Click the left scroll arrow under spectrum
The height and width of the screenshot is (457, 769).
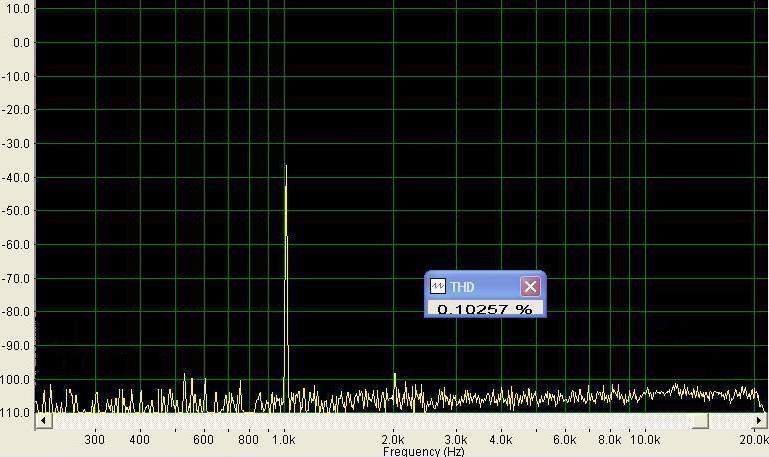coord(44,420)
